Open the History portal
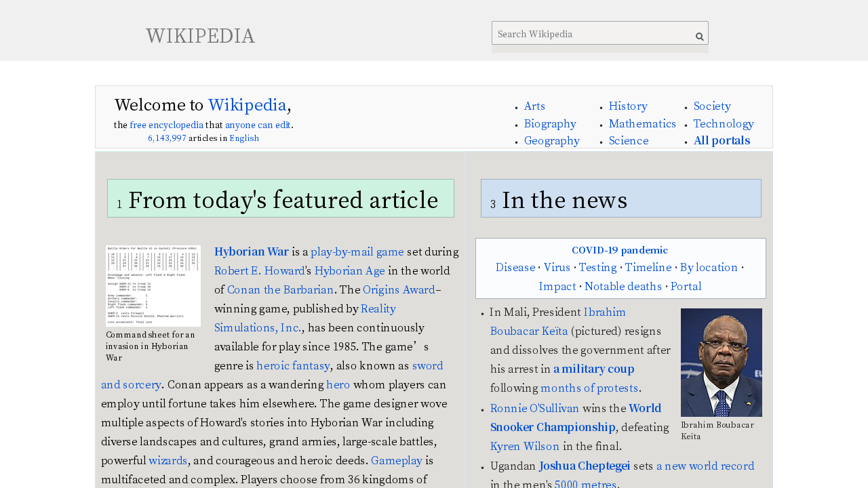Image resolution: width=868 pixels, height=488 pixels. pyautogui.click(x=628, y=106)
